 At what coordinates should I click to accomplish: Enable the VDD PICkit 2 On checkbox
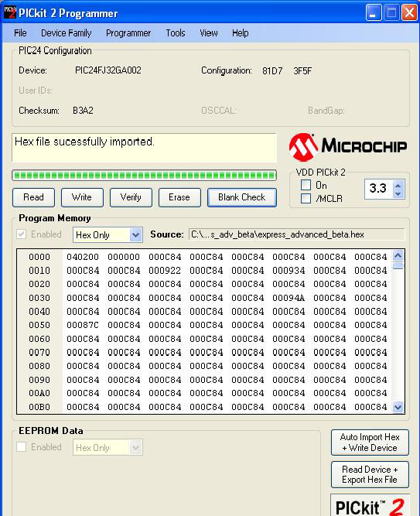point(306,185)
